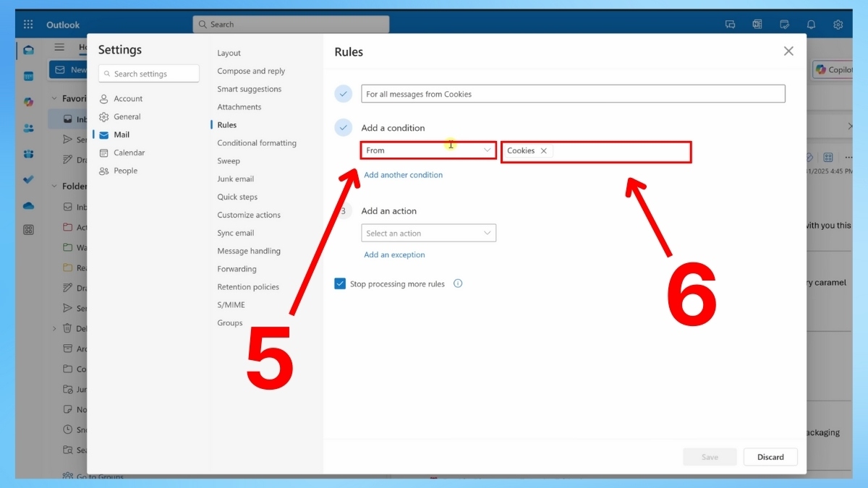The image size is (868, 488).
Task: Click the Copilot button behind the dialog
Action: [x=833, y=70]
